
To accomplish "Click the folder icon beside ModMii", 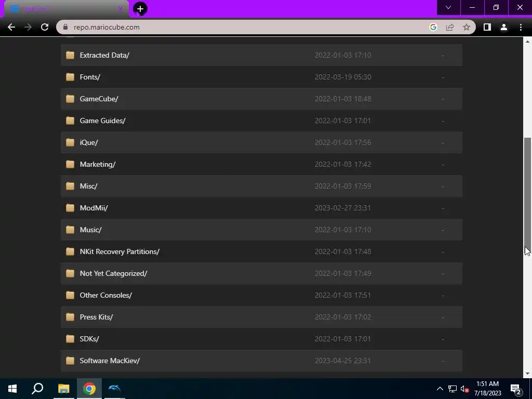I will tap(70, 208).
